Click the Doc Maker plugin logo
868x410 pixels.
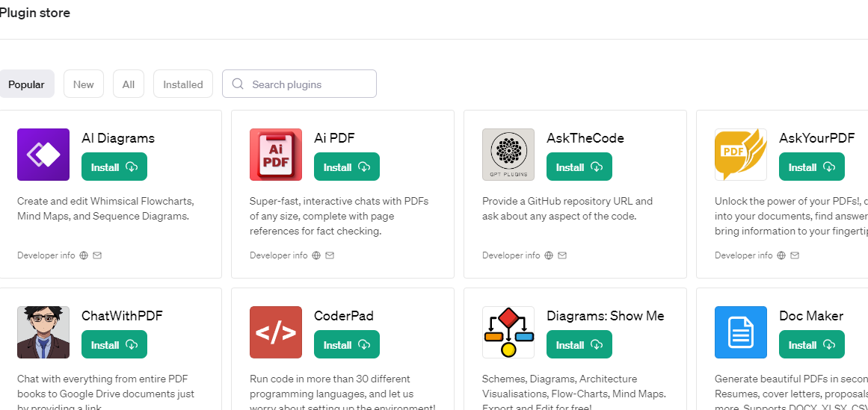point(741,332)
